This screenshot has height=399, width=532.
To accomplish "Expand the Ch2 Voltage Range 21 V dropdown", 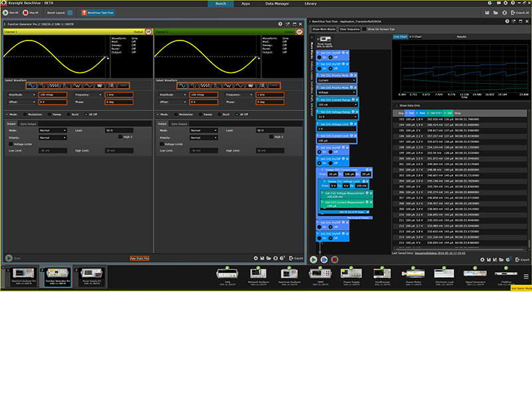I will point(338,116).
